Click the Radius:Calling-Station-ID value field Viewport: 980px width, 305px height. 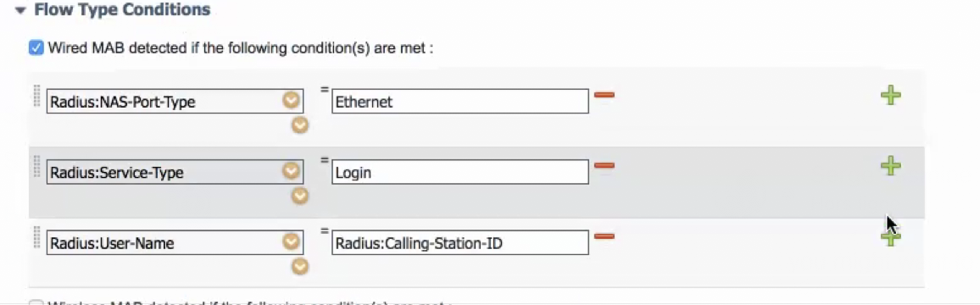tap(460, 242)
